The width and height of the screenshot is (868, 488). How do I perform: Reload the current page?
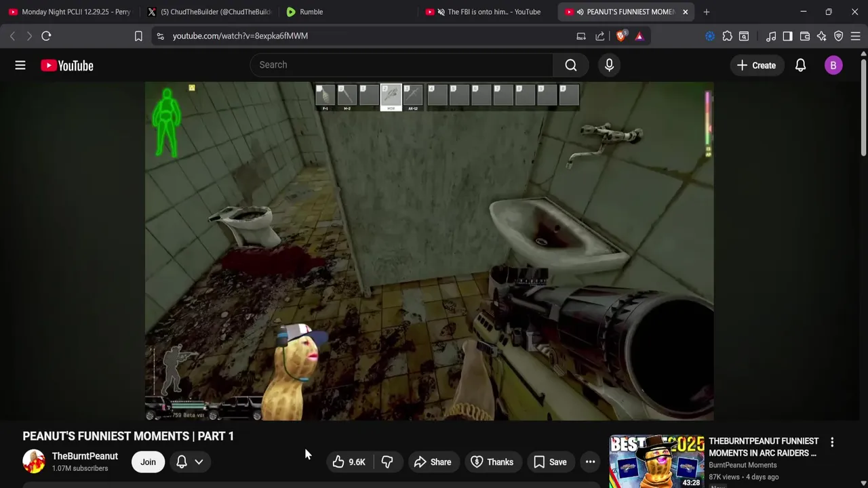[x=46, y=36]
